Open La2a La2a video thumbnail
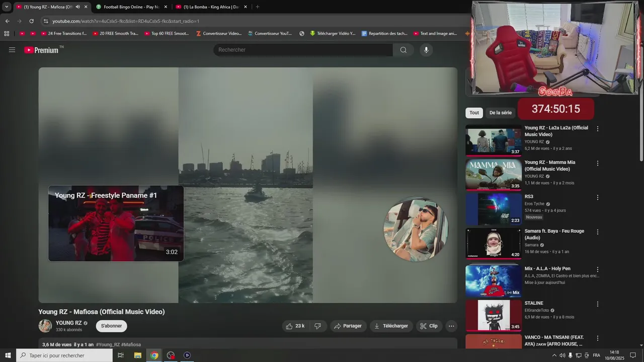 [x=494, y=140]
